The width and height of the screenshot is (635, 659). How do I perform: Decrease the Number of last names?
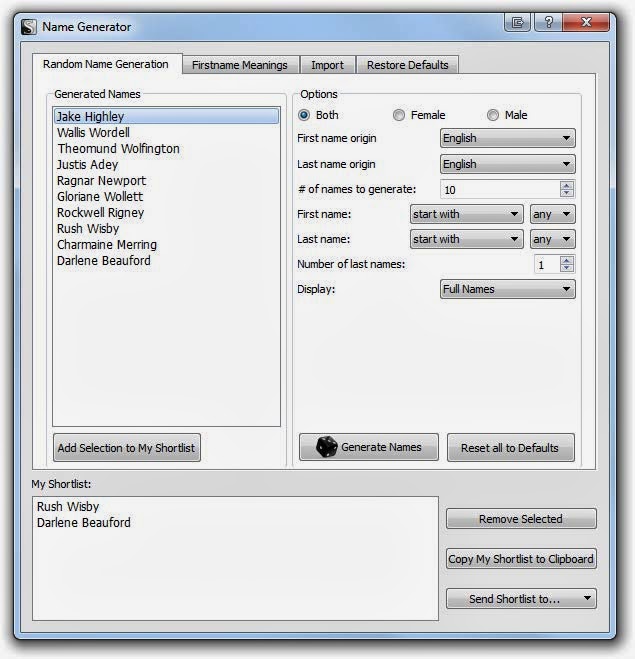point(566,268)
